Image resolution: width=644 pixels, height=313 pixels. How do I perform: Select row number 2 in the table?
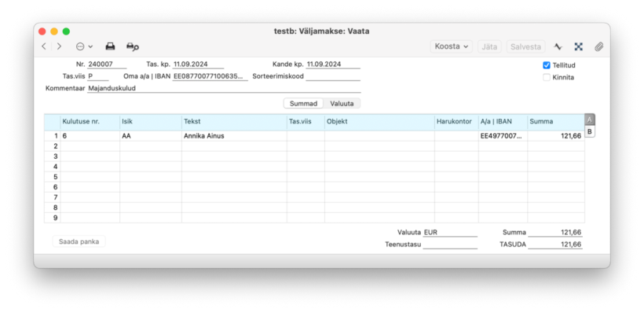52,146
